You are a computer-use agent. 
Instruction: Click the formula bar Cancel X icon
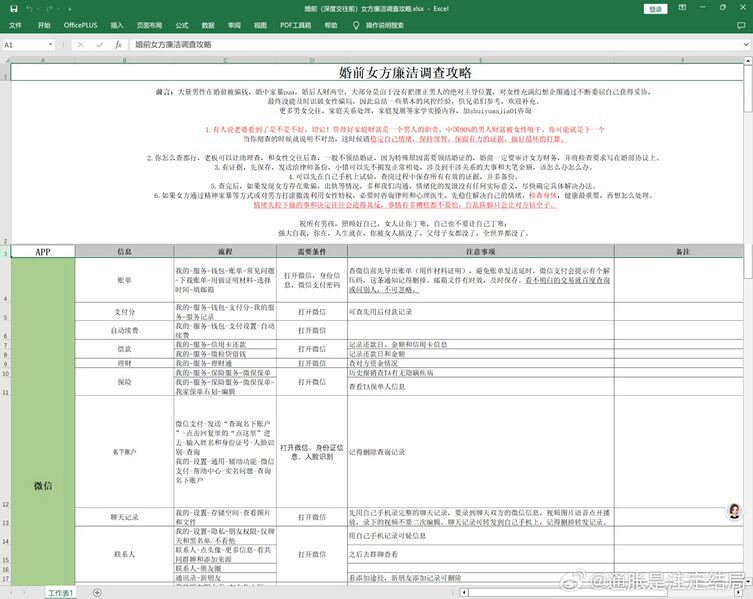pos(80,45)
